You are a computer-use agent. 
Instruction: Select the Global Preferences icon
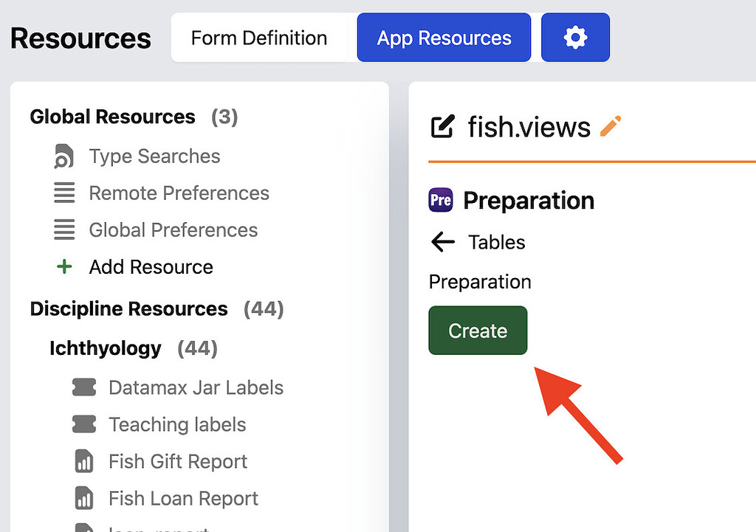[x=64, y=230]
